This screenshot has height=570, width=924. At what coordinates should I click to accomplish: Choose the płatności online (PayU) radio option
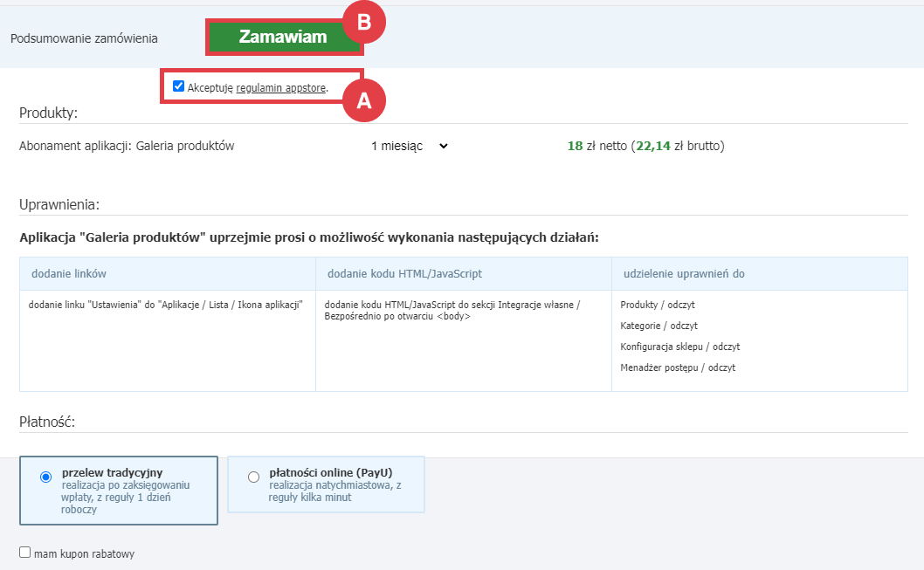click(x=254, y=477)
